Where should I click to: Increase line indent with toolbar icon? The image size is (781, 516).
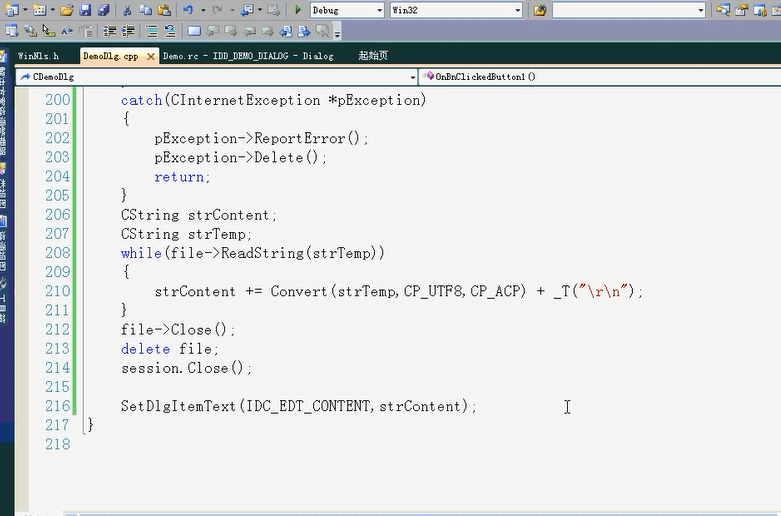(128, 31)
